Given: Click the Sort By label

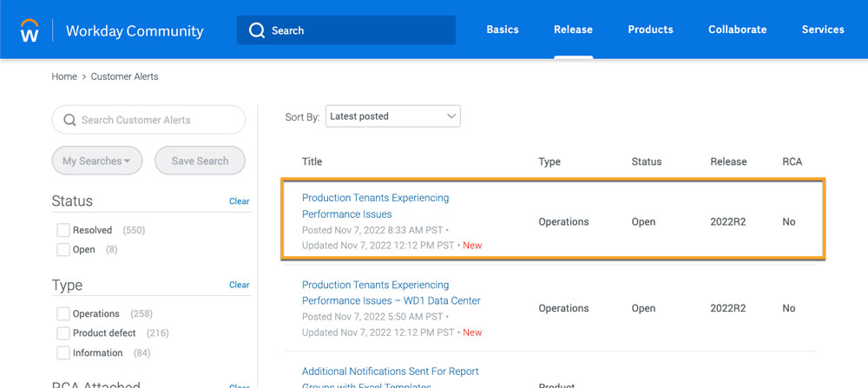Looking at the screenshot, I should [x=302, y=117].
